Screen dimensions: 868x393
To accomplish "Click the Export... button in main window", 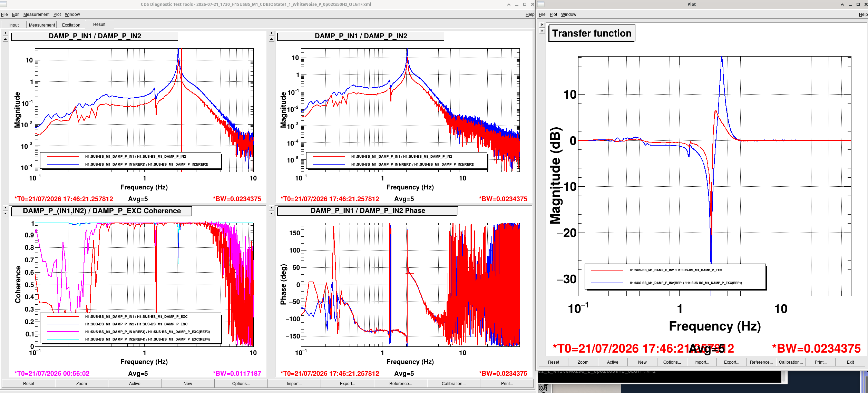I will (x=347, y=383).
